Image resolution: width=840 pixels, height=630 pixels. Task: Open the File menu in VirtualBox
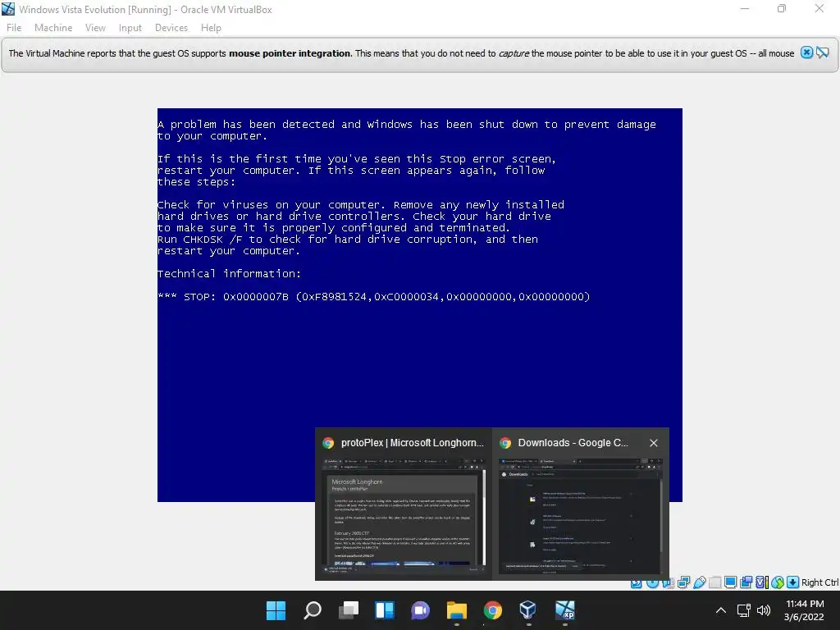tap(14, 28)
